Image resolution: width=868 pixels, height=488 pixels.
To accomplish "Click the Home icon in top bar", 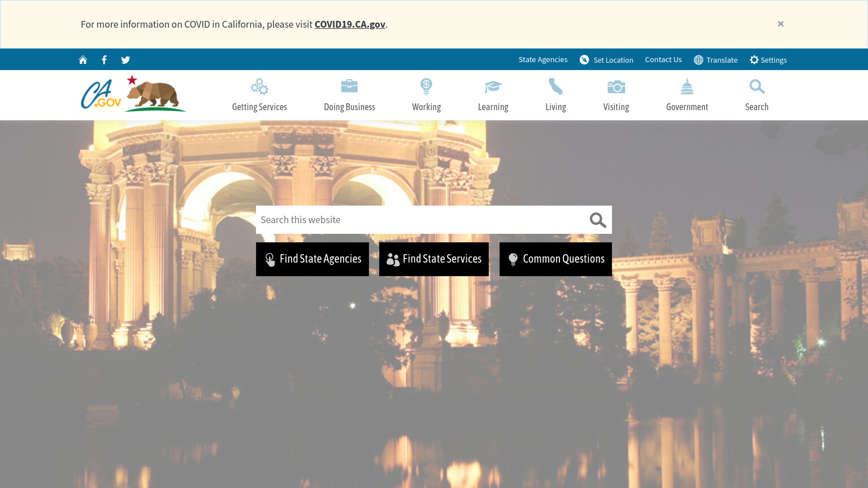I will pyautogui.click(x=83, y=60).
